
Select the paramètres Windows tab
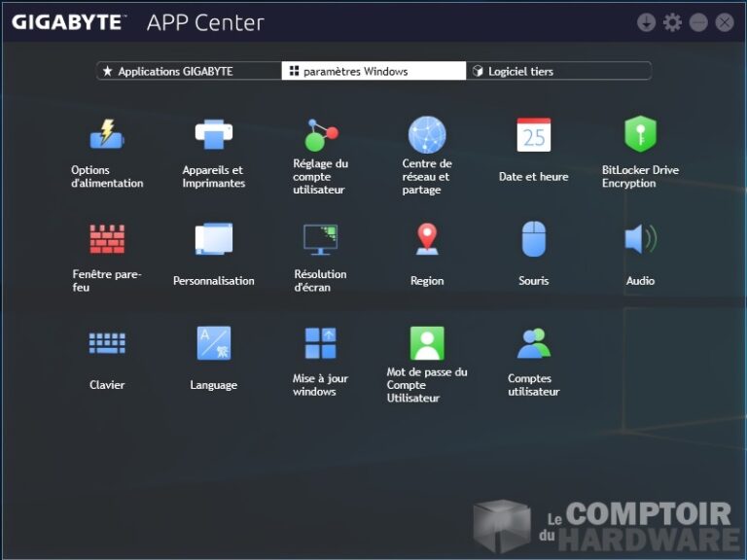pos(373,71)
